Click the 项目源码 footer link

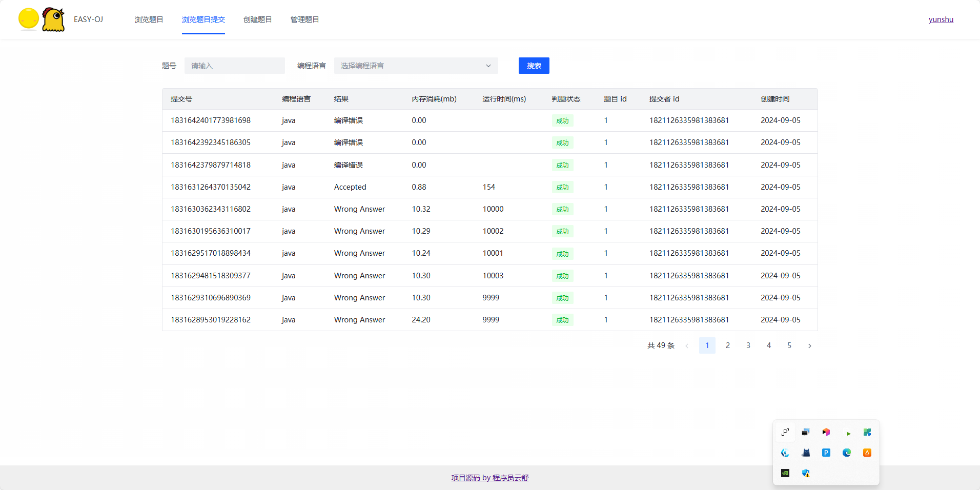(x=489, y=477)
